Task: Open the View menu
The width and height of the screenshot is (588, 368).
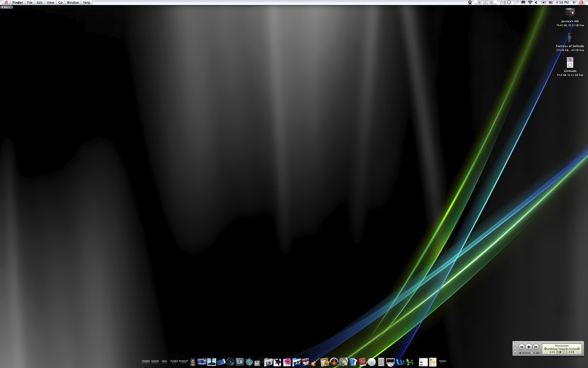Action: (x=50, y=3)
